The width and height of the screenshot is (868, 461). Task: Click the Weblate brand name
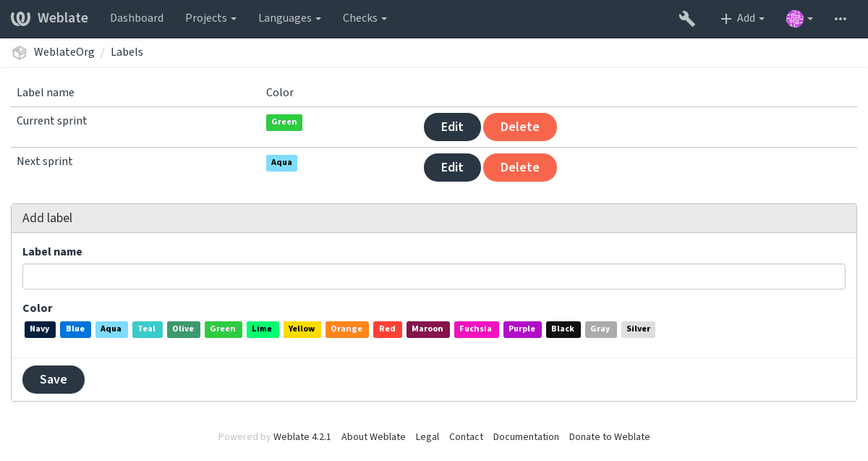pos(63,18)
